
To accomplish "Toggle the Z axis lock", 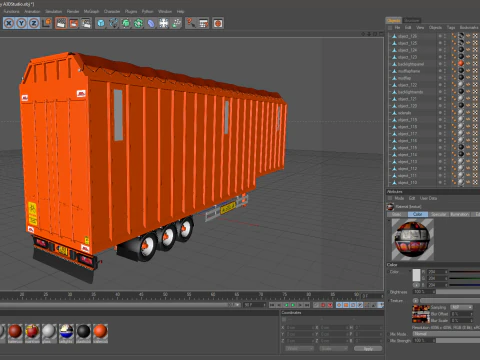I will pyautogui.click(x=34, y=23).
